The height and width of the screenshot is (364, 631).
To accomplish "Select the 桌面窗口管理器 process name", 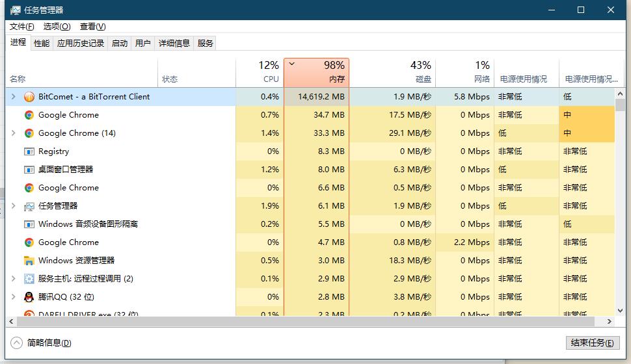I will click(66, 170).
